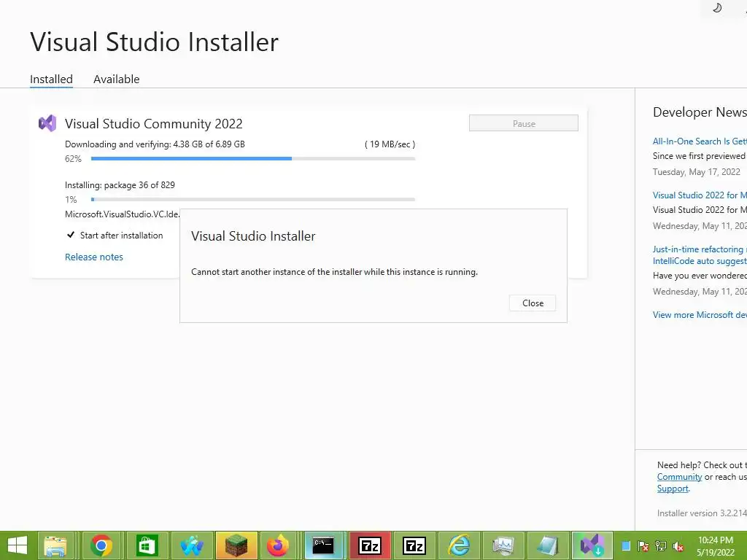747x560 pixels.
Task: Click the Visual Studio Community 2022 logo icon
Action: (47, 123)
